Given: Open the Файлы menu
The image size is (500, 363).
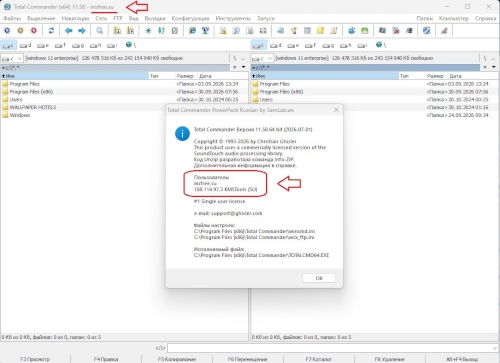Looking at the screenshot, I should click(12, 18).
